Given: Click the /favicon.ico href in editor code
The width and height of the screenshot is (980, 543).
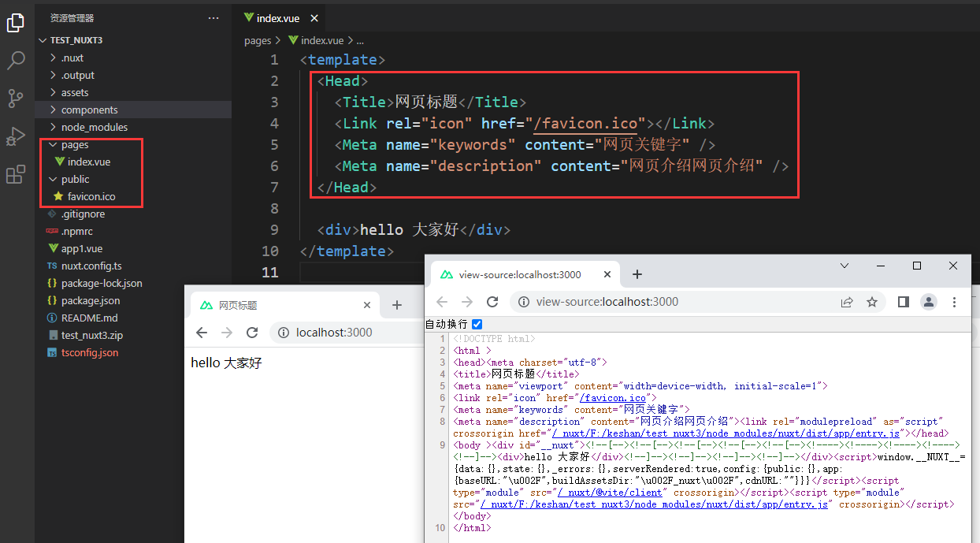Looking at the screenshot, I should pyautogui.click(x=585, y=123).
